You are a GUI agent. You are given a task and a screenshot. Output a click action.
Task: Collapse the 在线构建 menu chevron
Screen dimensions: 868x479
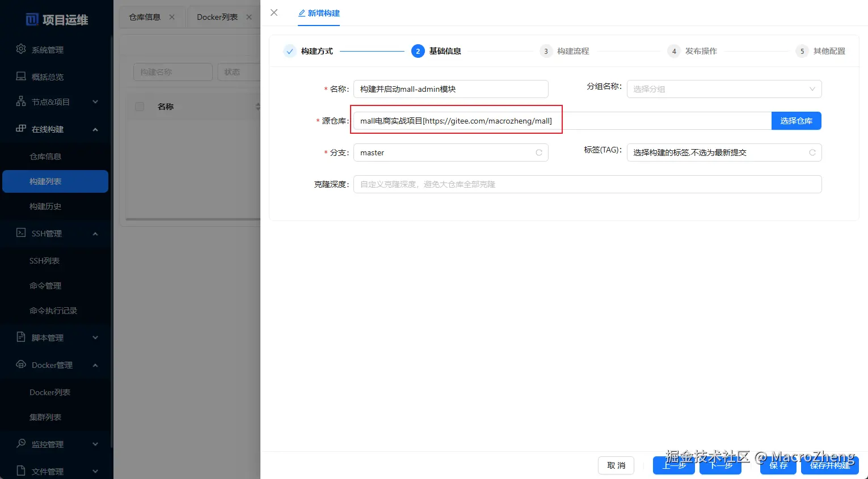[95, 129]
